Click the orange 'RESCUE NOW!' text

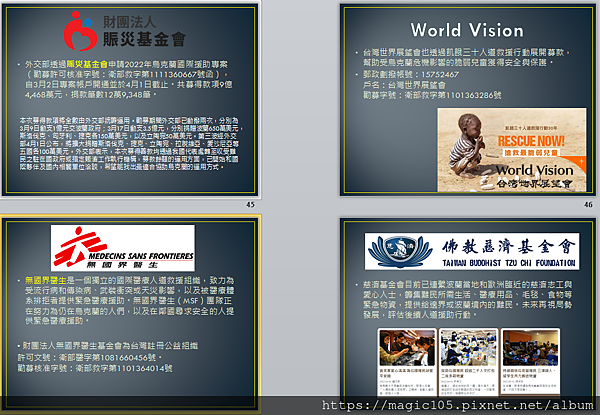(531, 141)
